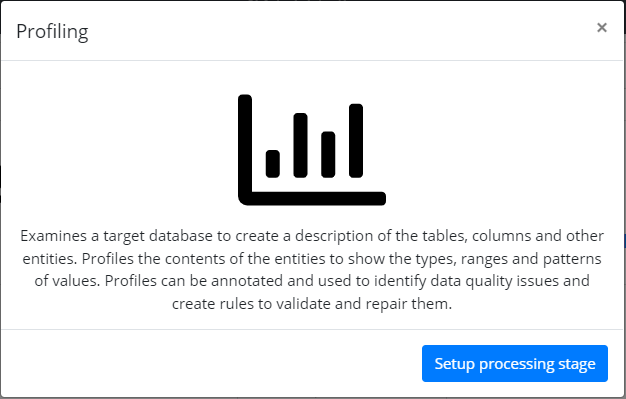Viewport: 626px width, 399px height.
Task: Click the tallest bar in the chart icon
Action: coord(356,141)
